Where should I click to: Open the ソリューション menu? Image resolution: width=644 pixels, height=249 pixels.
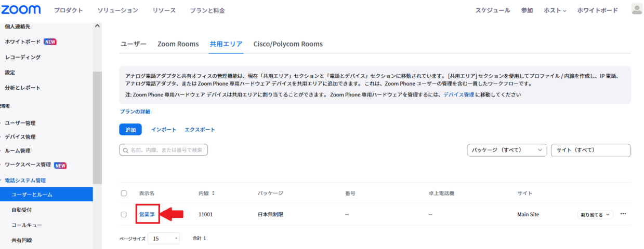(x=118, y=10)
